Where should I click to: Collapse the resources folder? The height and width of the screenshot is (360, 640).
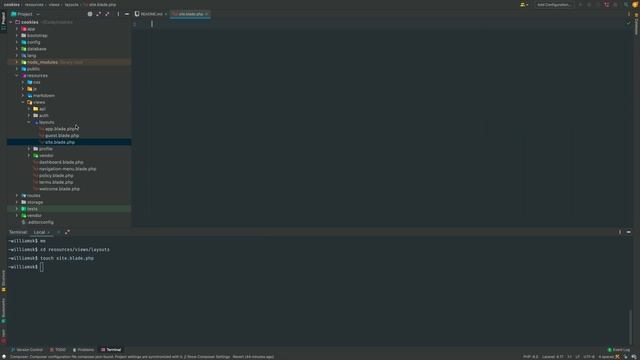17,76
